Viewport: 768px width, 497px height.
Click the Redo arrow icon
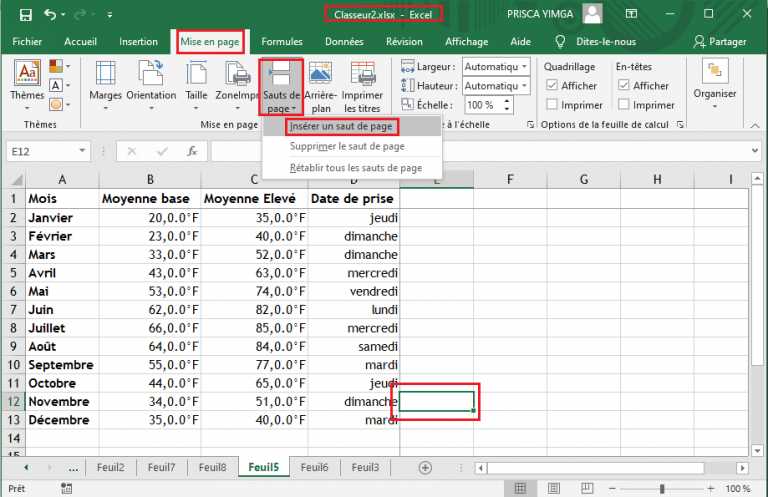[x=80, y=15]
